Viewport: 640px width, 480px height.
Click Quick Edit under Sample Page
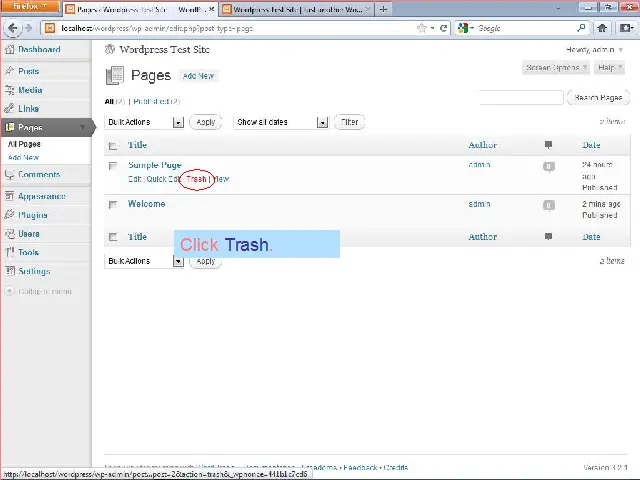tap(163, 179)
